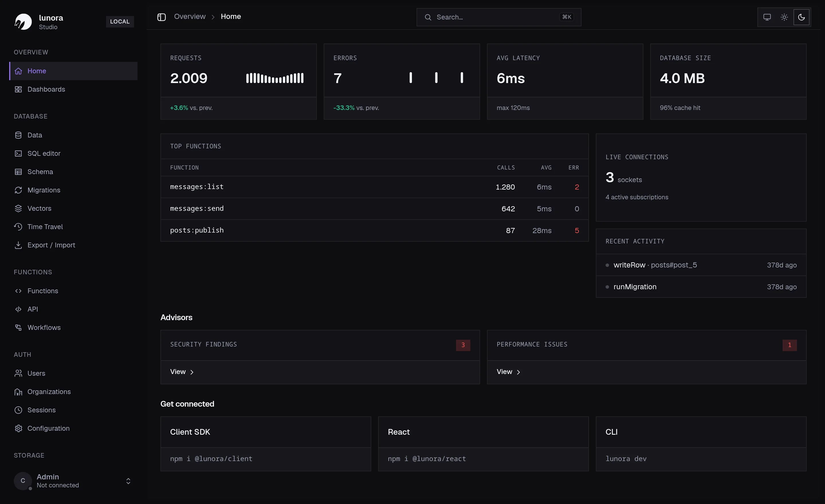Focus the Search input field
The height and width of the screenshot is (504, 825).
click(x=499, y=17)
